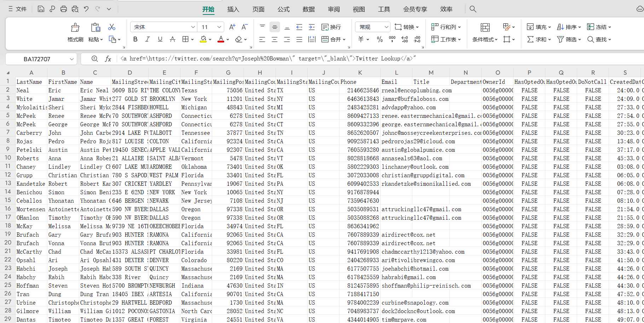Screen dimensions: 644x323
Task: Click the 筛选 filter button
Action: [569, 39]
